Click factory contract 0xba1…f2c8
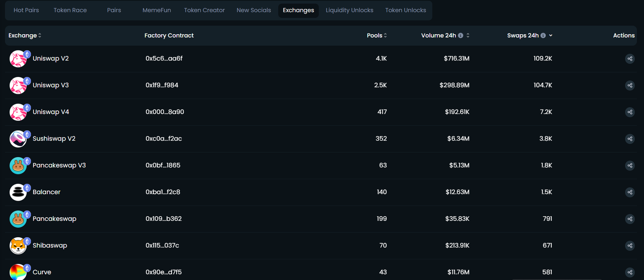The width and height of the screenshot is (644, 280). tap(163, 192)
